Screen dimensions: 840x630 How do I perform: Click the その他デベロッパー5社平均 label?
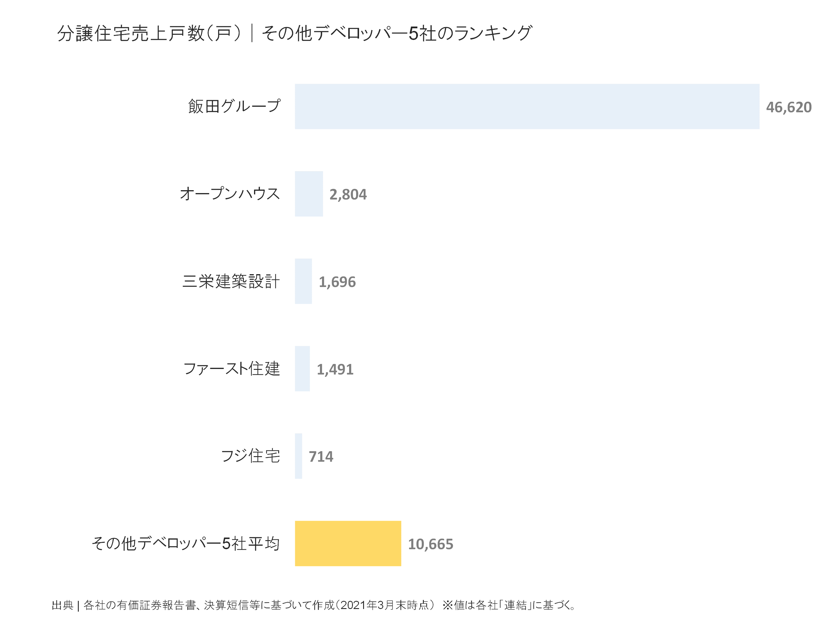click(x=185, y=543)
